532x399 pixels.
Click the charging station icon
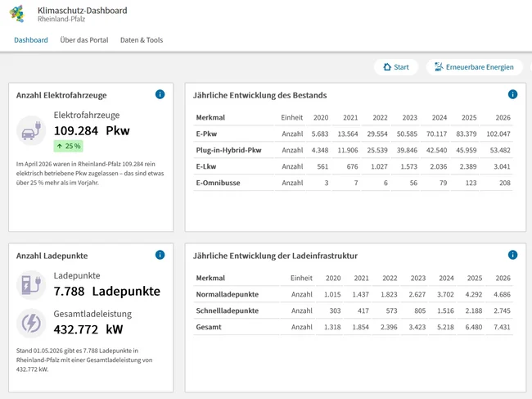point(31,285)
